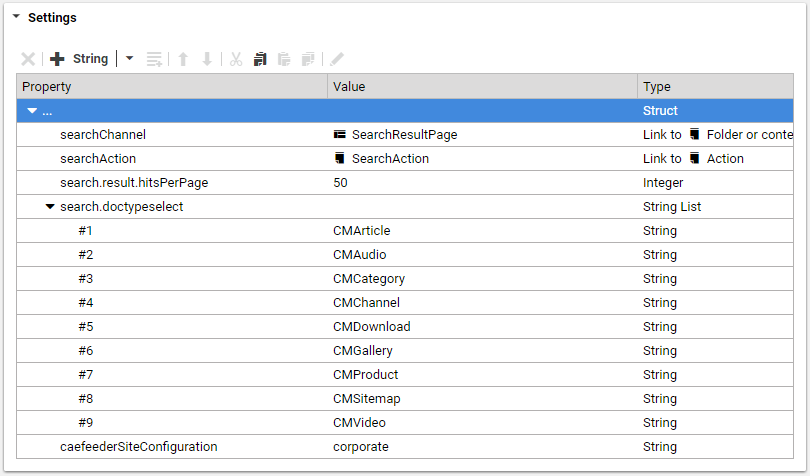The image size is (810, 476).
Task: Select list item #2
Action: [x=86, y=255]
